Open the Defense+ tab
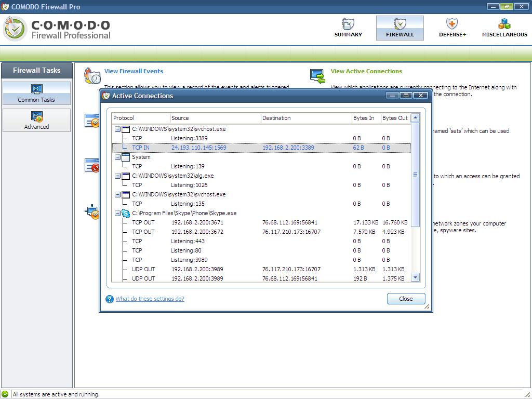Image resolution: width=532 pixels, height=399 pixels. [453, 28]
